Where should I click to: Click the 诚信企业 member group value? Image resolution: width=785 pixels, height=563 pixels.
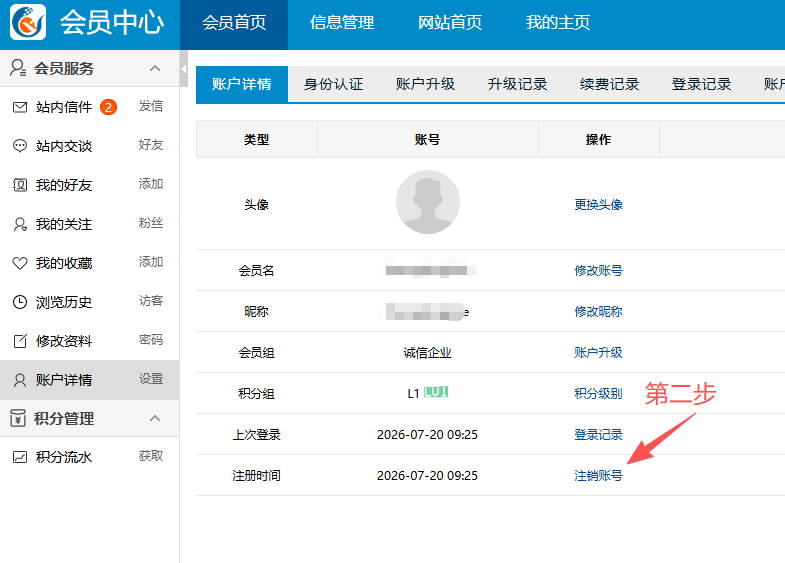[x=428, y=353]
